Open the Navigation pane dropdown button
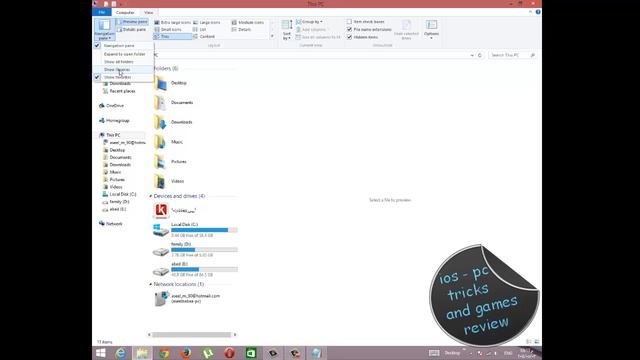This screenshot has width=640, height=360. (x=104, y=30)
